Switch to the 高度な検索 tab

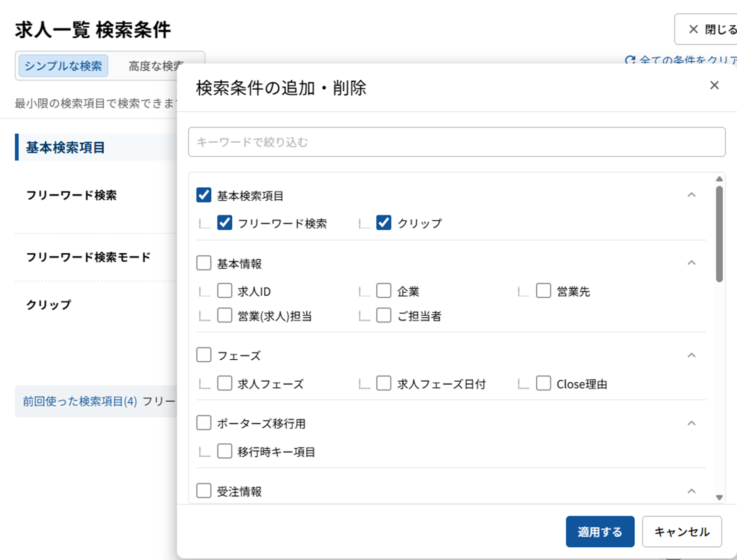click(153, 66)
